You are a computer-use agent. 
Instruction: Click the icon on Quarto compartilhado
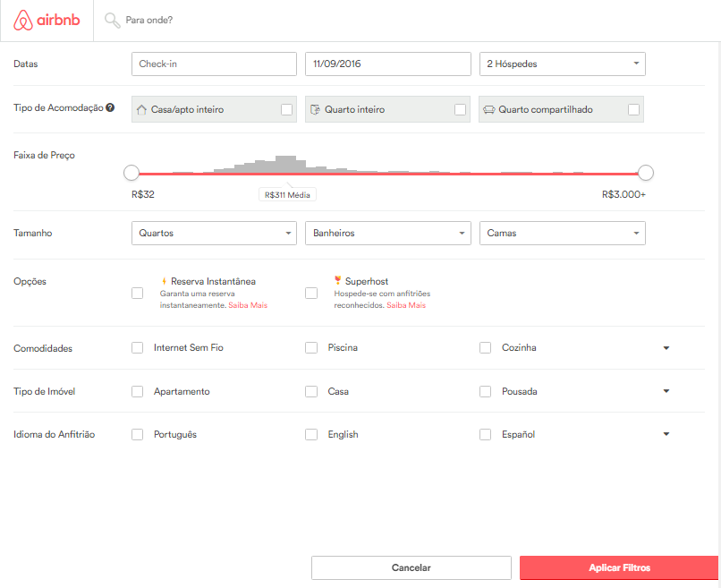(488, 107)
